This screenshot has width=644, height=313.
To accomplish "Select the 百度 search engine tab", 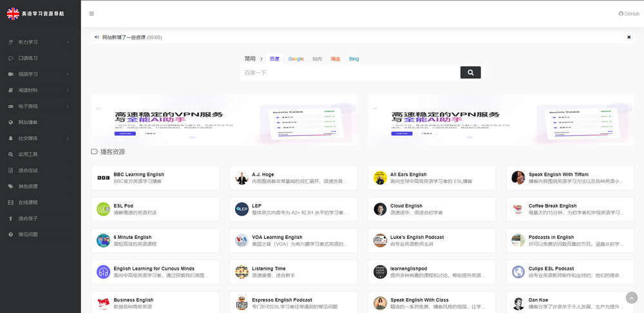I will click(x=274, y=59).
